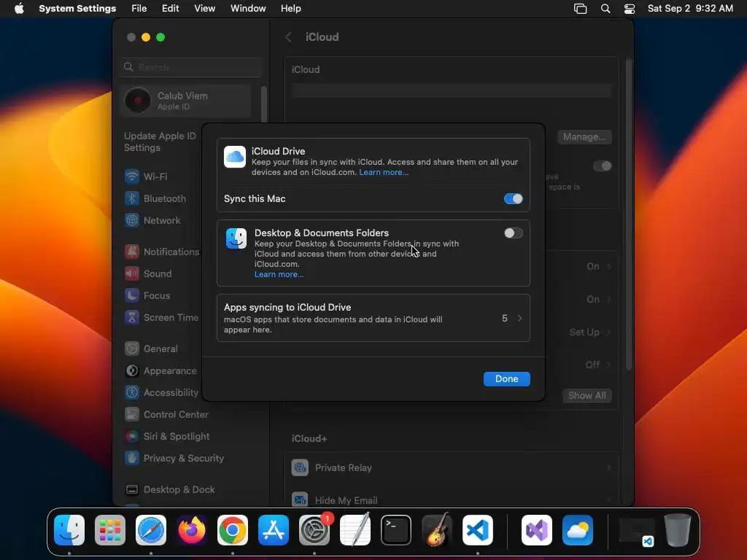Viewport: 747px width, 560px height.
Task: Open the File menu
Action: click(139, 9)
